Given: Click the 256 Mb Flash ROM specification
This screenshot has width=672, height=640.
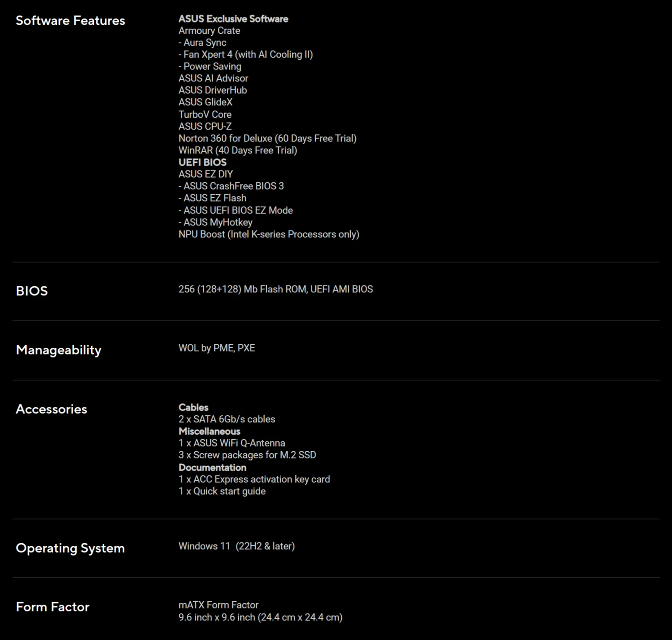Looking at the screenshot, I should [275, 289].
